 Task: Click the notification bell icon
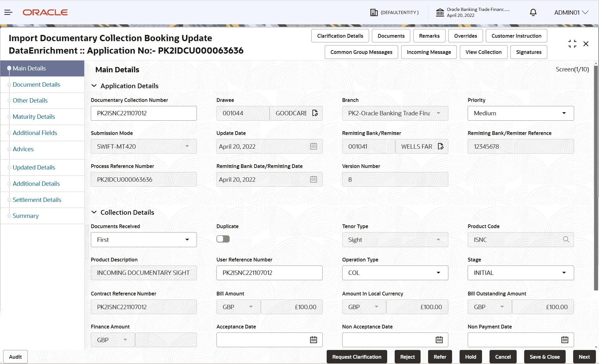[533, 12]
